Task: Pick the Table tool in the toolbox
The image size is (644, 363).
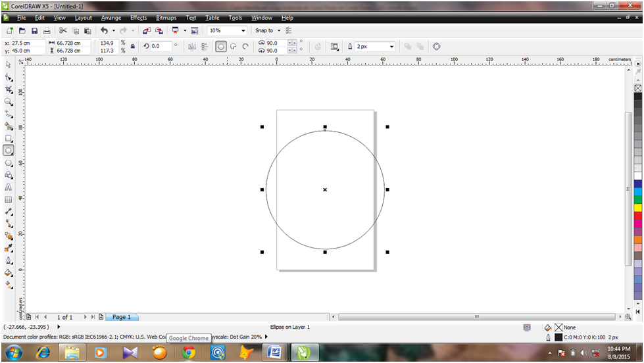Action: [x=9, y=199]
